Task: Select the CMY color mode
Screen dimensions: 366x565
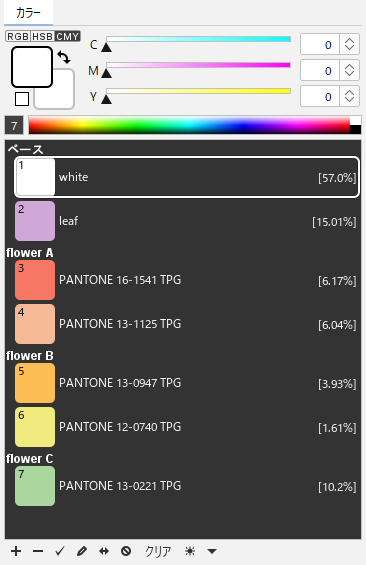Action: (67, 36)
